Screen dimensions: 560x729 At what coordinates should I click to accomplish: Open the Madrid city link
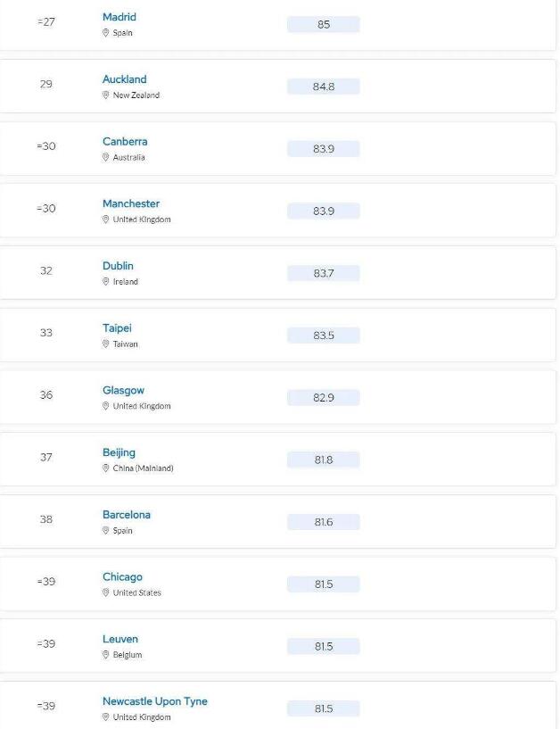tap(119, 17)
